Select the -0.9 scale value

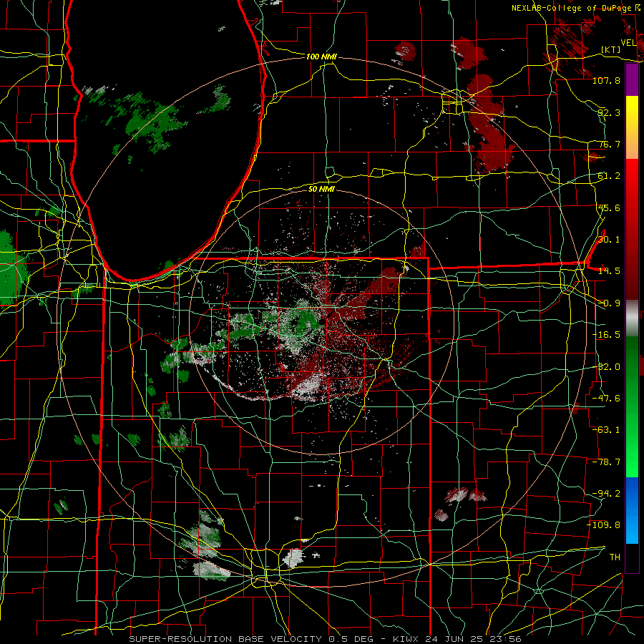[x=609, y=303]
